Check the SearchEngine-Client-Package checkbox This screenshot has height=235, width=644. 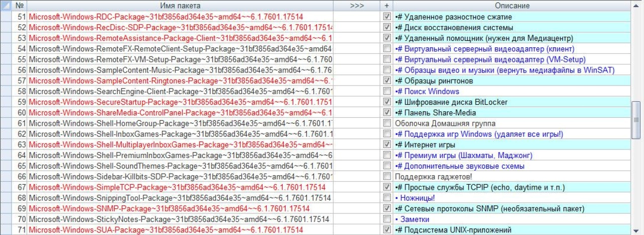[386, 91]
